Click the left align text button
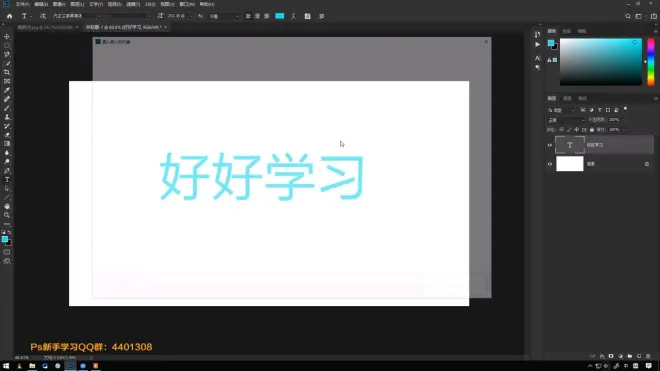The width and height of the screenshot is (660, 371). pos(248,16)
